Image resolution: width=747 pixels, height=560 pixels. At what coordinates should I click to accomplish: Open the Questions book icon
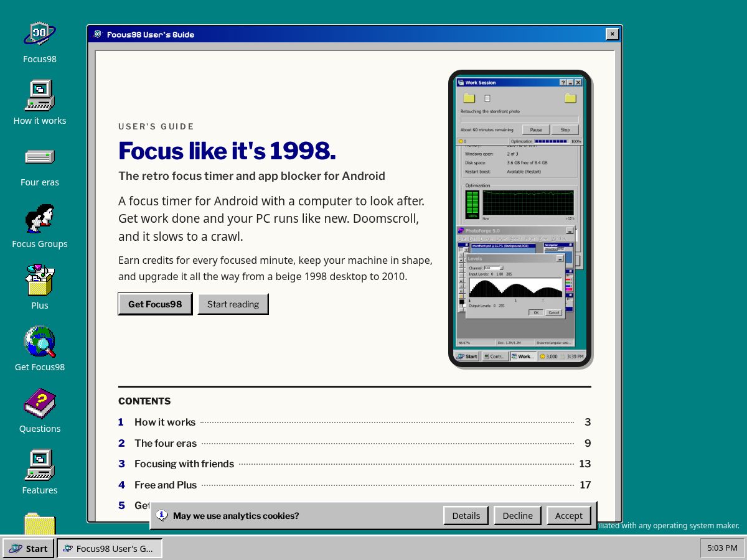40,411
